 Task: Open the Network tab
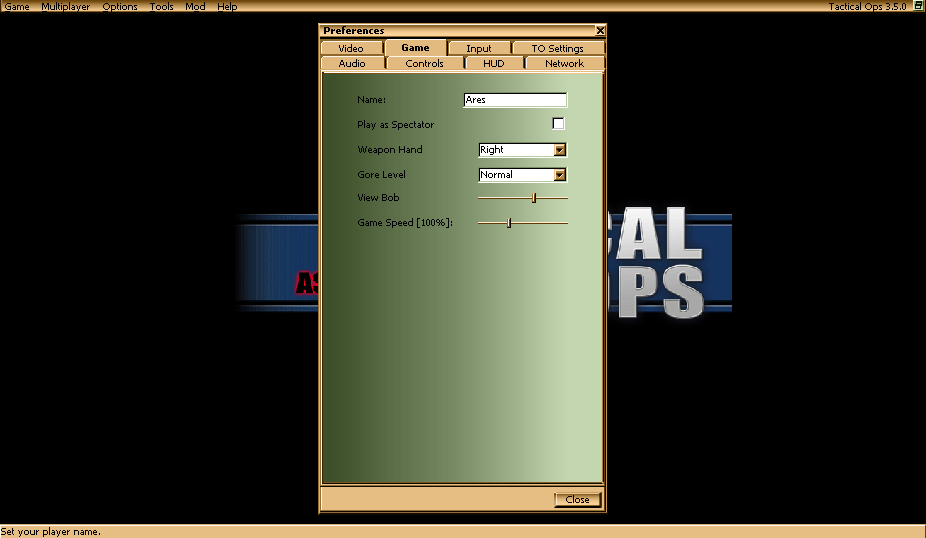point(564,63)
